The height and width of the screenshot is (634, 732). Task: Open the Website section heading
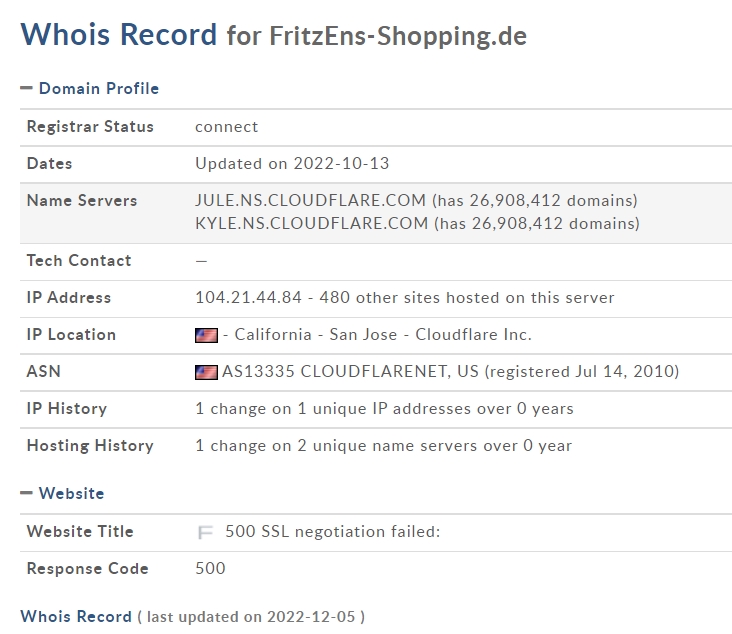click(71, 493)
